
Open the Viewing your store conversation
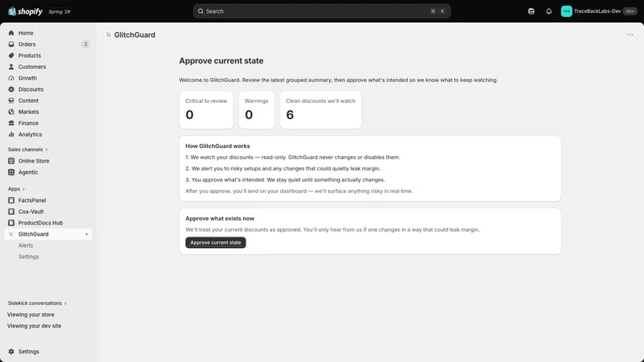point(31,315)
